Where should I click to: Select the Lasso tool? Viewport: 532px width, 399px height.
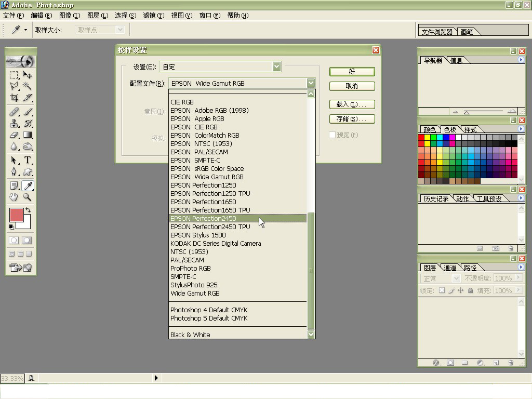[x=14, y=86]
